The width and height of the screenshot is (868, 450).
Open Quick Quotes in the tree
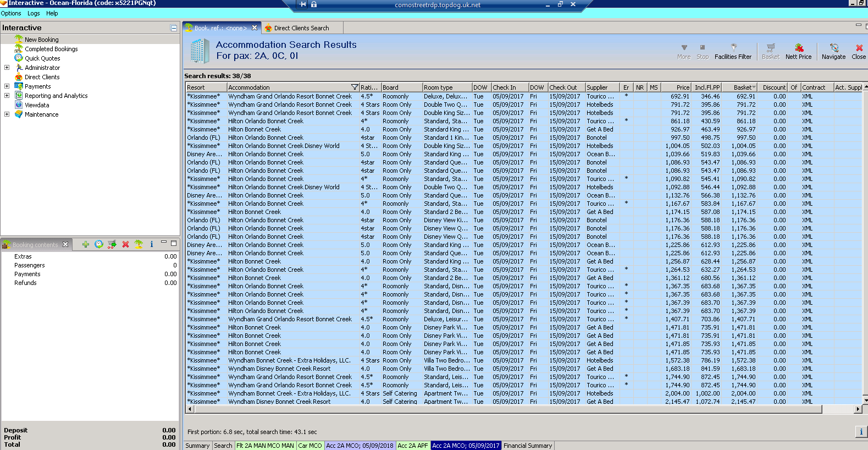pyautogui.click(x=42, y=58)
